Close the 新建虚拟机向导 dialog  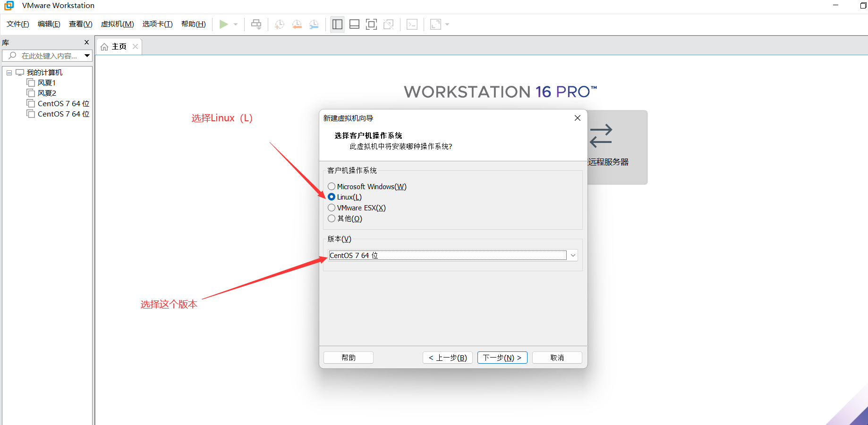point(578,118)
